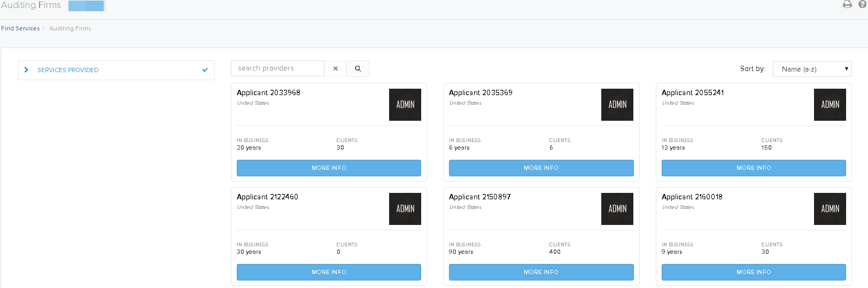
Task: Expand the Services Provided chevron arrow
Action: click(26, 70)
